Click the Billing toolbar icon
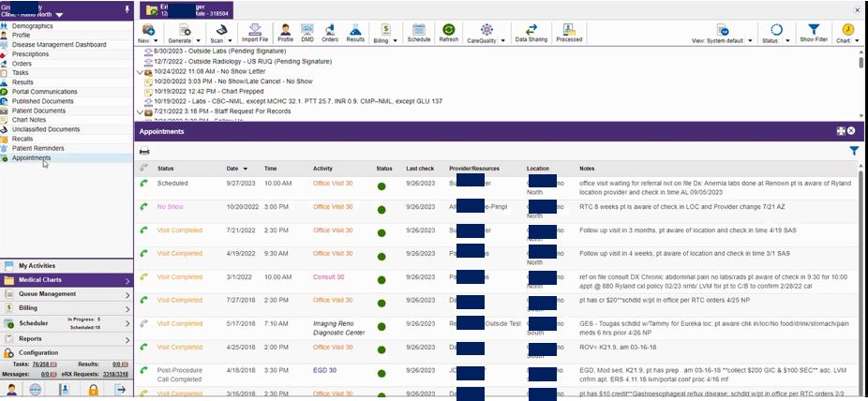Screen dimensions: 868x401 coord(386,29)
